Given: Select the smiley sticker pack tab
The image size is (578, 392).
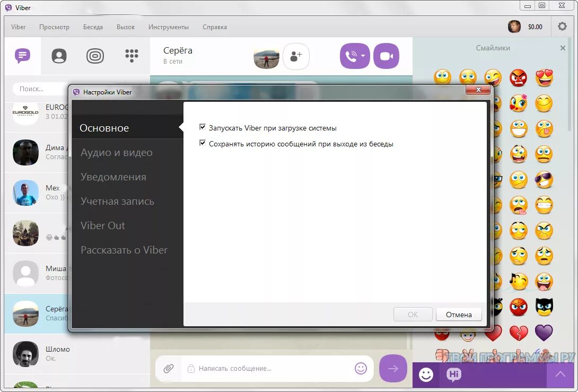Looking at the screenshot, I should (426, 374).
